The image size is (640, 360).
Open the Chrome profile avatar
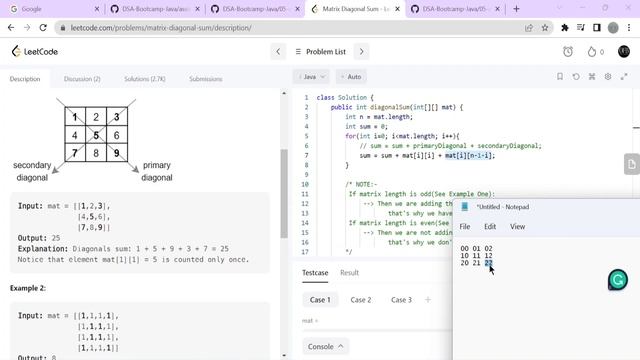coord(613,28)
